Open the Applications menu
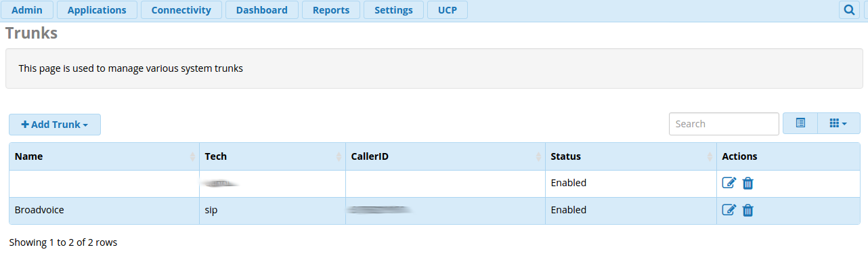868x260 pixels. pyautogui.click(x=97, y=10)
